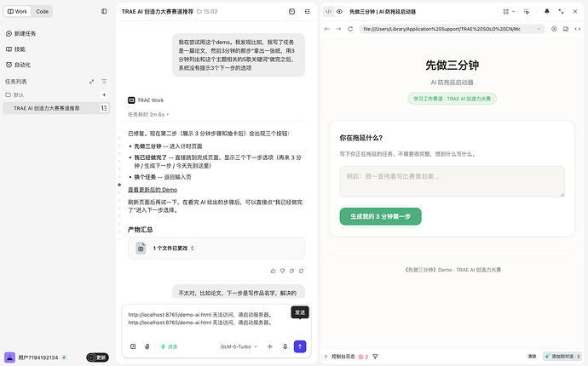Image resolution: width=588 pixels, height=366 pixels.
Task: Expand the 控制台日志 console panel chevron
Action: coord(326,357)
